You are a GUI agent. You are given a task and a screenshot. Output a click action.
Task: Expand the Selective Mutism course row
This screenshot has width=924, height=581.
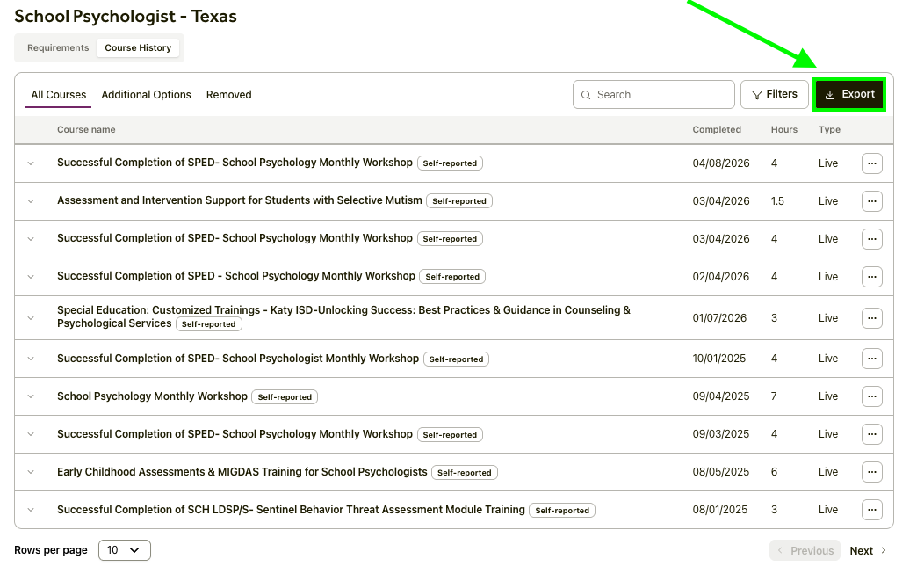31,201
